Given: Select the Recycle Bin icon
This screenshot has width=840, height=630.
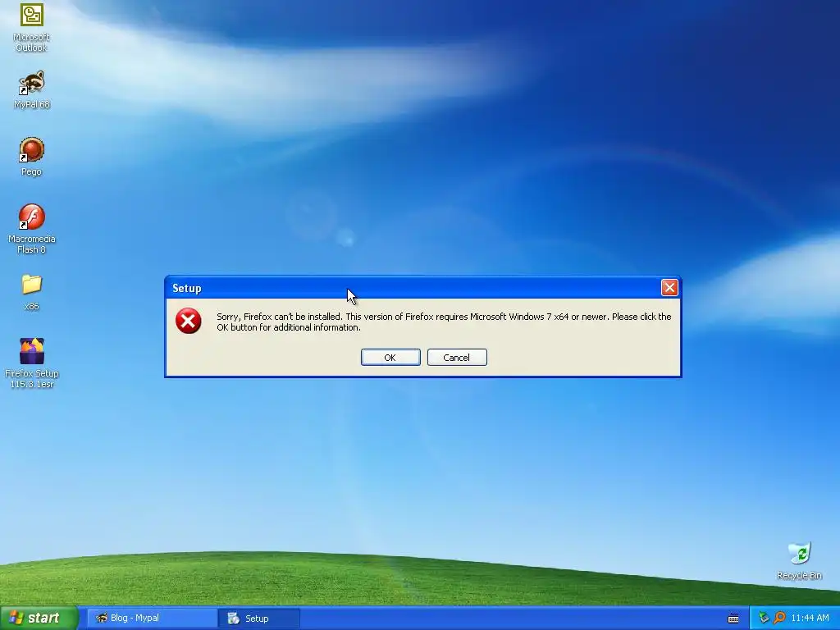Looking at the screenshot, I should pyautogui.click(x=799, y=561).
